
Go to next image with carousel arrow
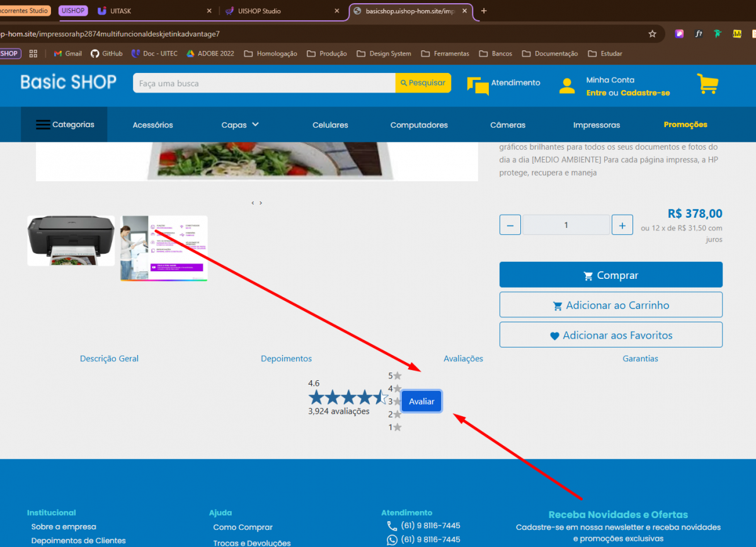click(261, 203)
